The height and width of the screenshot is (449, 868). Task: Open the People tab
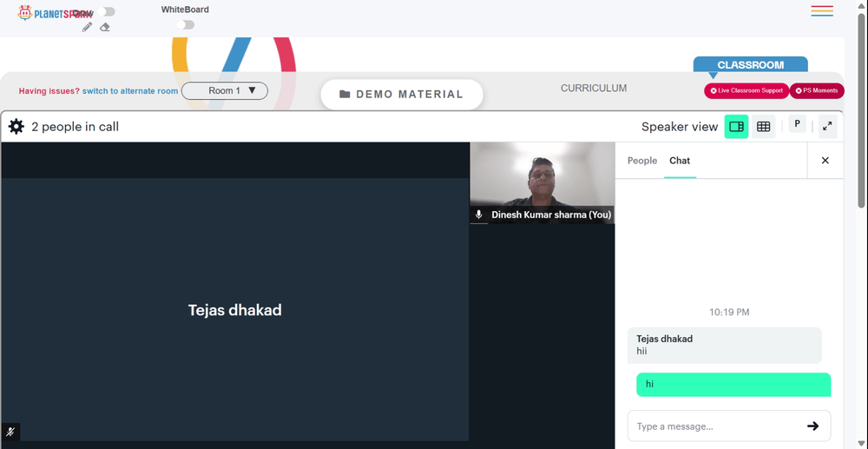[642, 161]
